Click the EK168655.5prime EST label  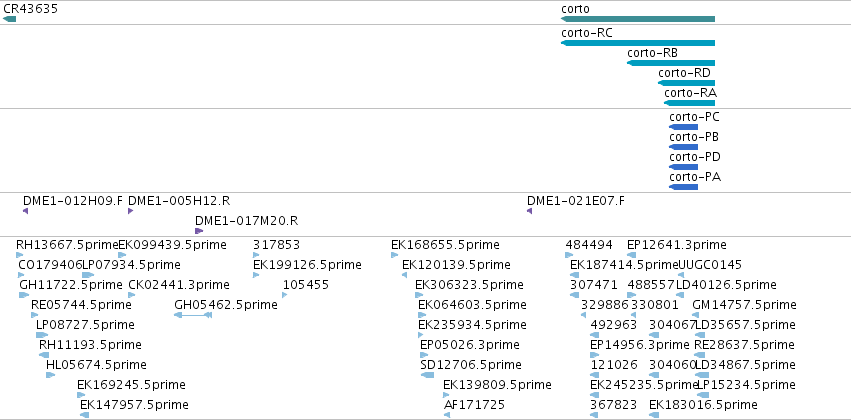[445, 245]
